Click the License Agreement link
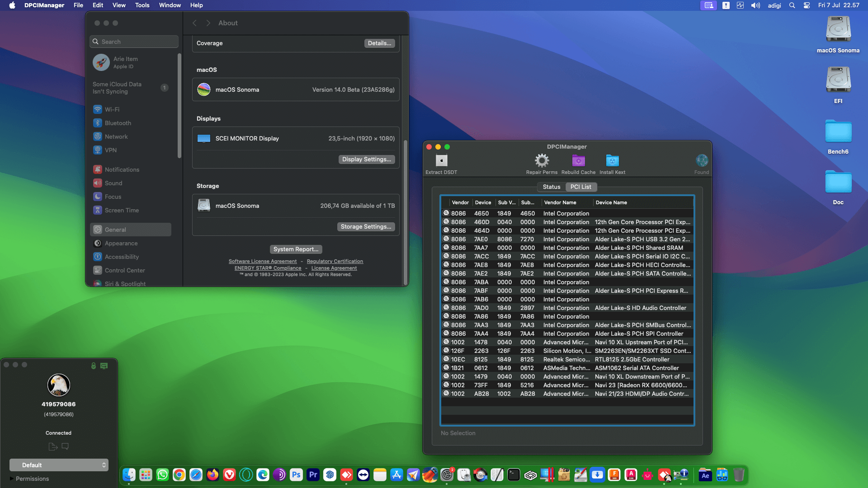This screenshot has height=488, width=868. (x=334, y=268)
